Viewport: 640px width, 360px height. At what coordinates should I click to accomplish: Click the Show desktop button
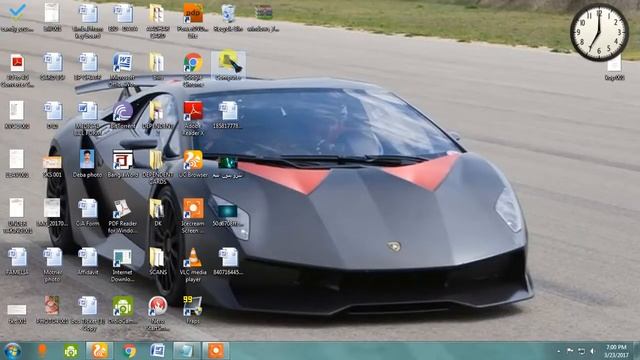[636, 351]
